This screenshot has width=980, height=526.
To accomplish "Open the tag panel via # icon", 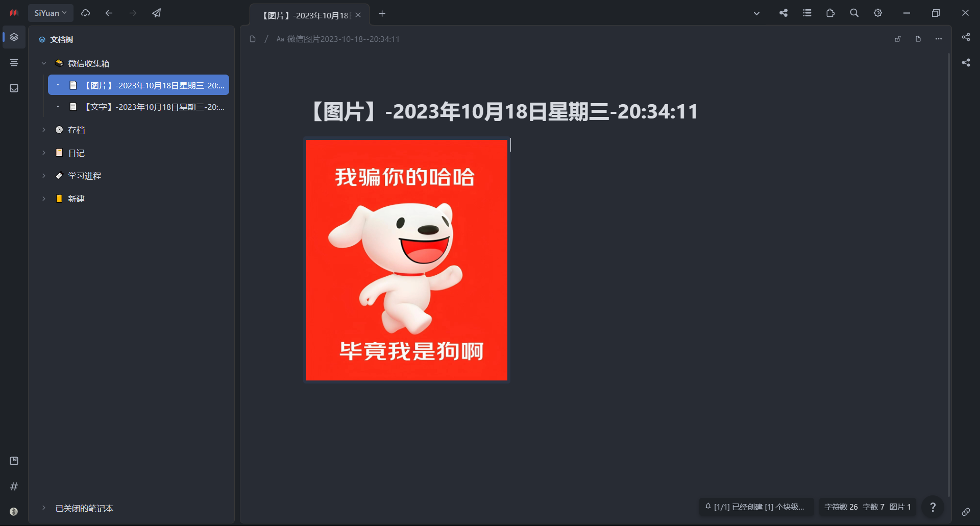I will point(14,486).
